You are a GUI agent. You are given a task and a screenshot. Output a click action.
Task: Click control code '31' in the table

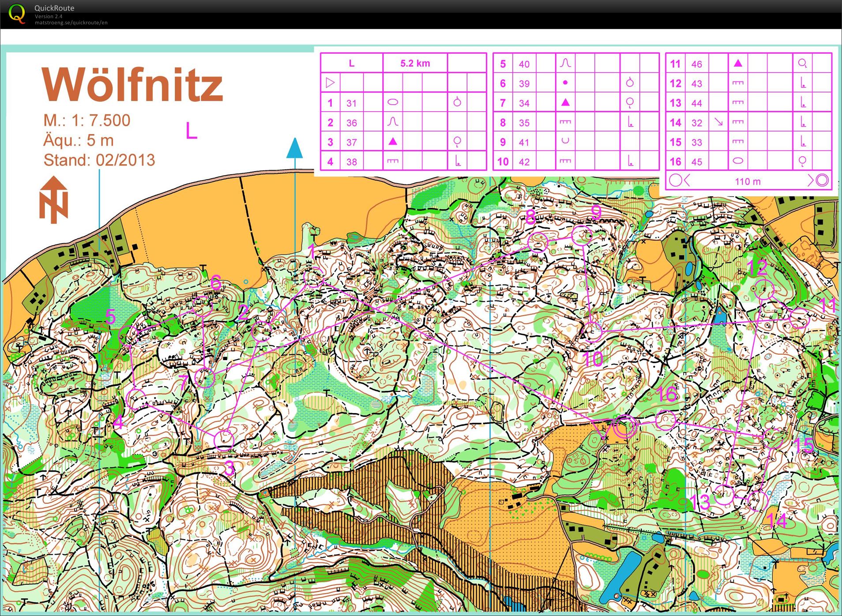pyautogui.click(x=351, y=103)
